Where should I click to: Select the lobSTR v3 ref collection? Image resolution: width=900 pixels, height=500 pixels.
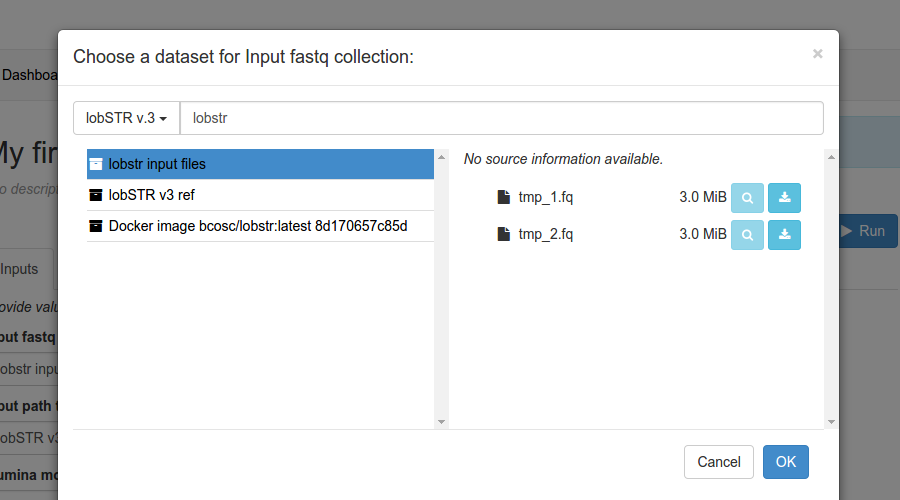coord(260,195)
